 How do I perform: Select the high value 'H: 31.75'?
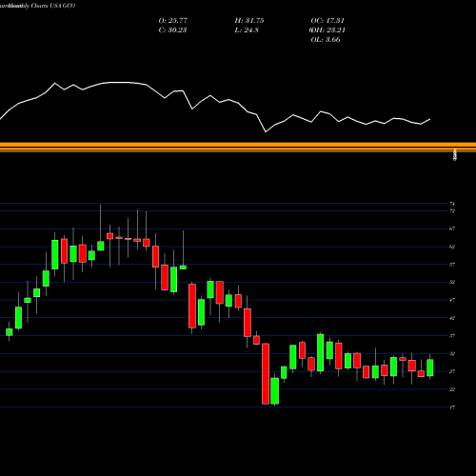(x=249, y=21)
